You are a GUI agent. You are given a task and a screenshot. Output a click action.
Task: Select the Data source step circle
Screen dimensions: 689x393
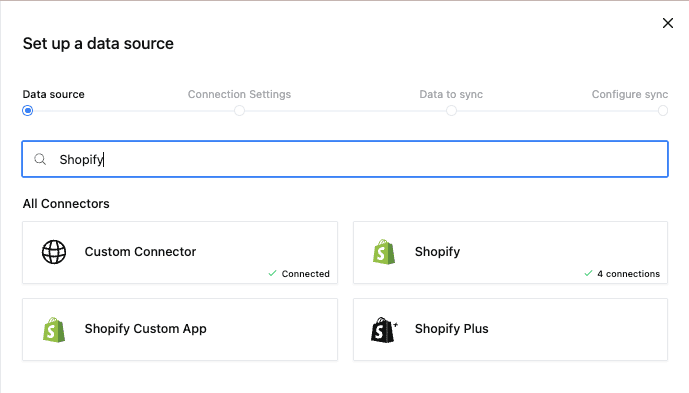point(28,110)
